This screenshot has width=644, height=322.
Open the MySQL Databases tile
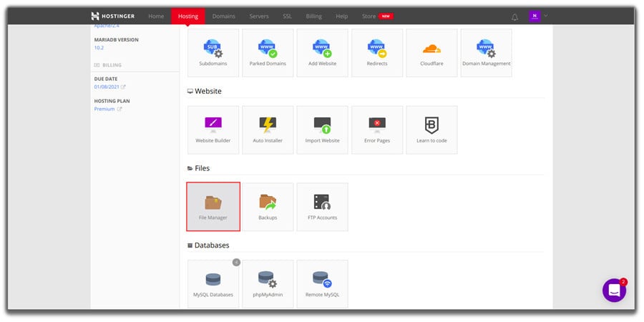213,284
